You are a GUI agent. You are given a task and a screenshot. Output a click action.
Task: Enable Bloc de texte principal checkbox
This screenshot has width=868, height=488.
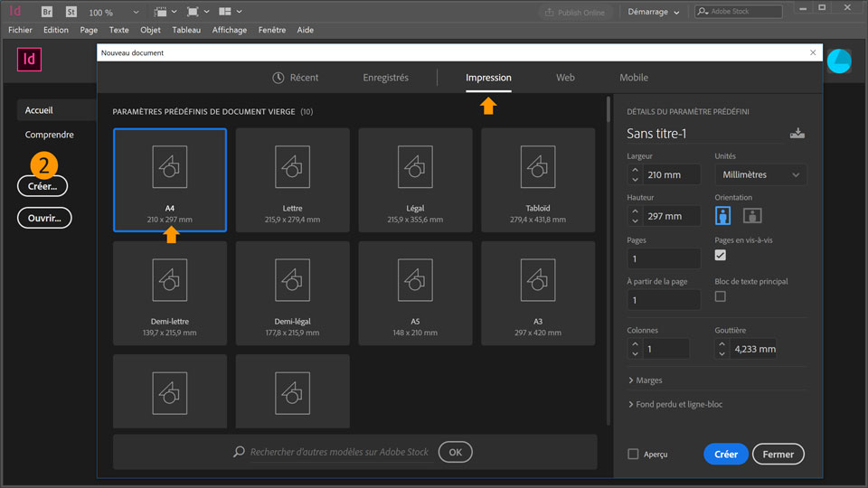click(721, 296)
